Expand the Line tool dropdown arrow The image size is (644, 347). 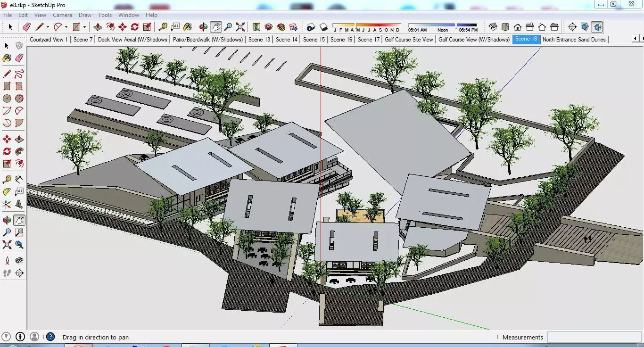[48, 27]
